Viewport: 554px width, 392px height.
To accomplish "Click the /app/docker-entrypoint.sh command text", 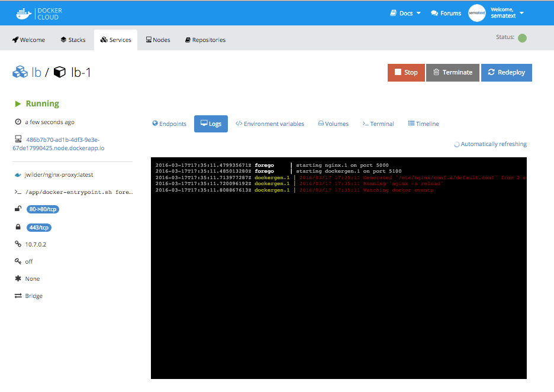I will pyautogui.click(x=79, y=192).
